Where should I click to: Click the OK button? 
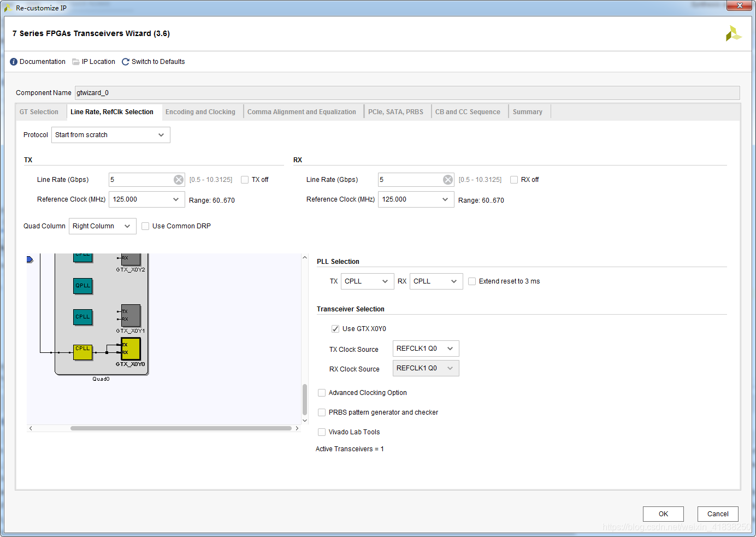[x=663, y=514]
